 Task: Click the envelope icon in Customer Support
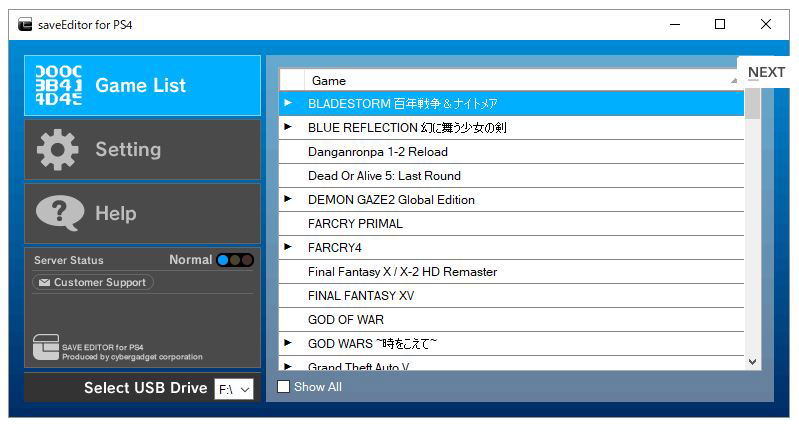(43, 283)
